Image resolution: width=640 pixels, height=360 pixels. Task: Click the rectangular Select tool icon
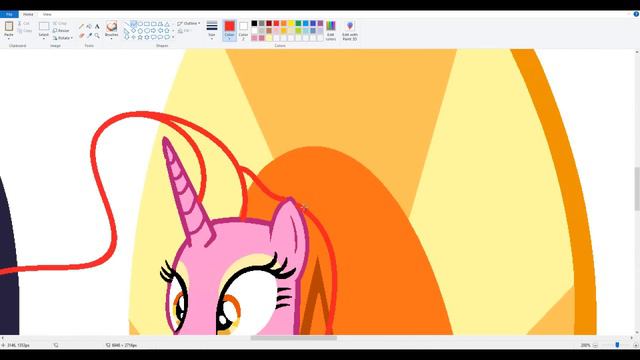pos(44,27)
